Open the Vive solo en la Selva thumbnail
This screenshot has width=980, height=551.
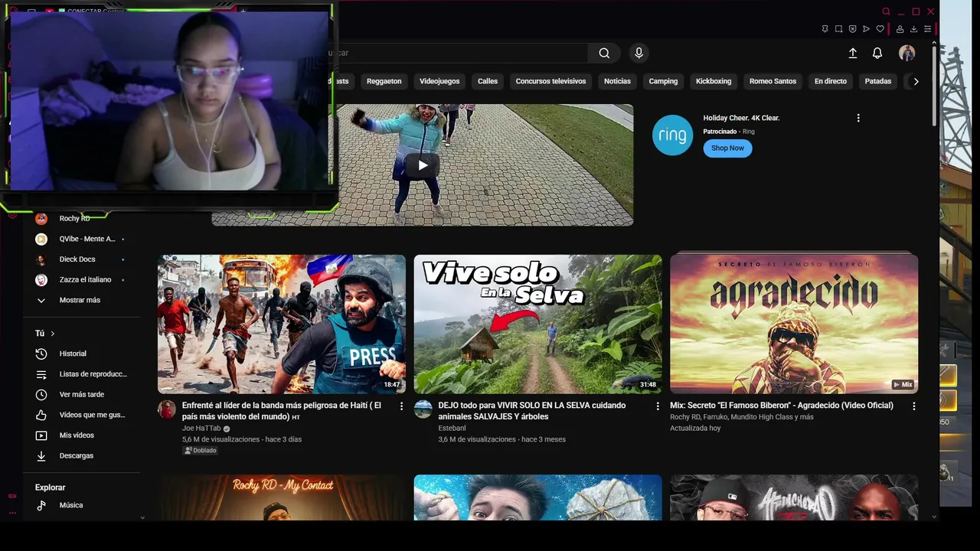tap(537, 324)
